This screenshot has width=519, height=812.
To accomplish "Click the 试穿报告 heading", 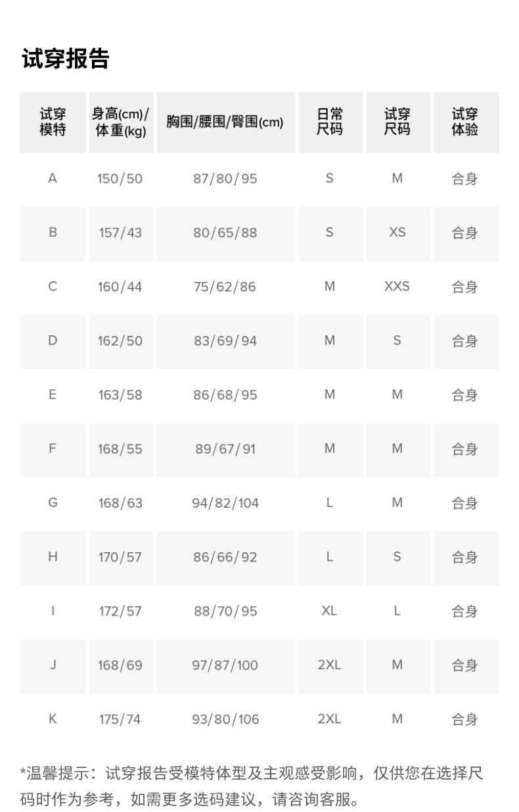I will coord(66,59).
